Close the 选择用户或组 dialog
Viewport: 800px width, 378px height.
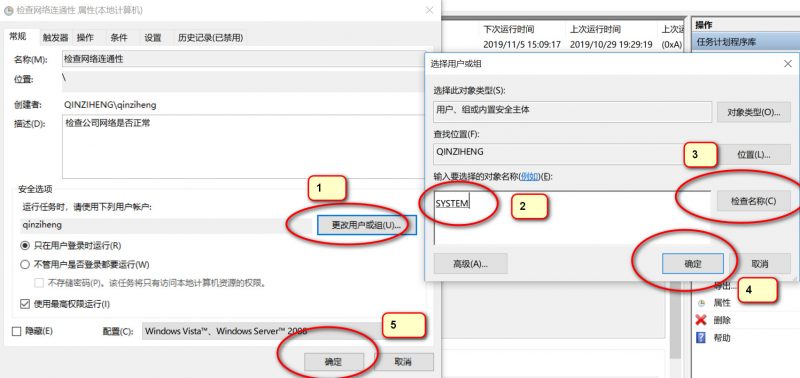coord(787,64)
